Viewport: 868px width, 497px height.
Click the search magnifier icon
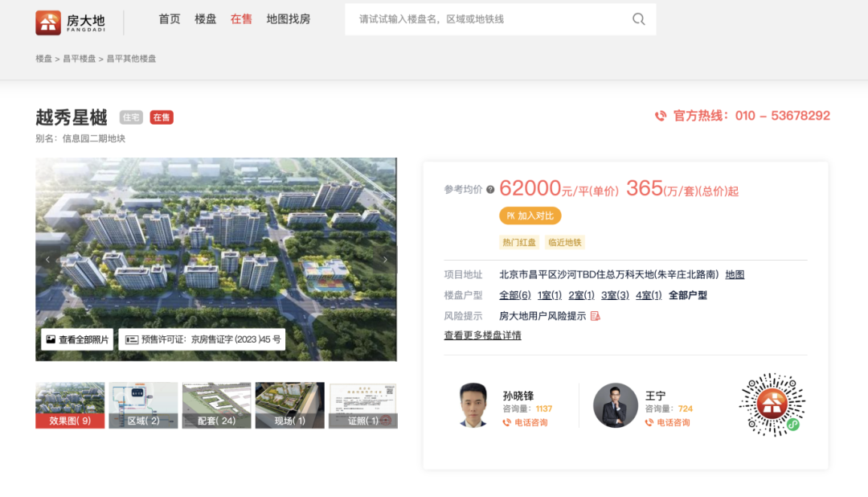click(638, 18)
